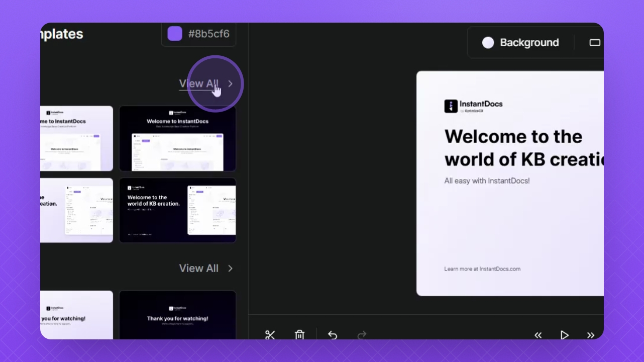The image size is (644, 362).
Task: Pick the light Thank you for watching template
Action: click(x=76, y=315)
